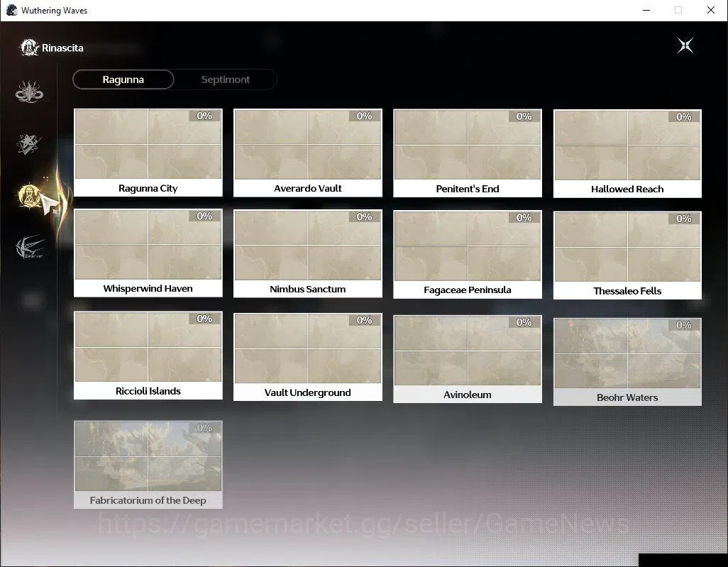Viewport: 728px width, 567px height.
Task: Open the Riccioli Islands map card
Action: point(148,356)
